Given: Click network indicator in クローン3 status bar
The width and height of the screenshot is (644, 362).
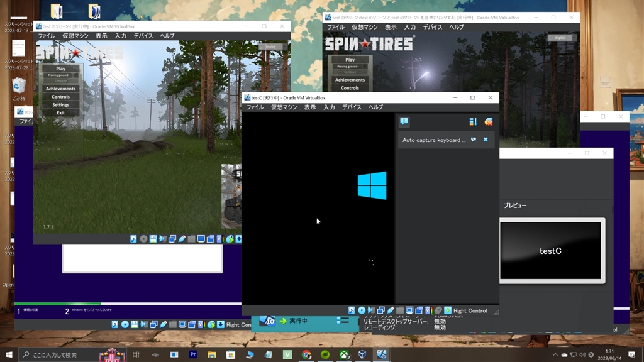Looking at the screenshot, I should [x=172, y=239].
